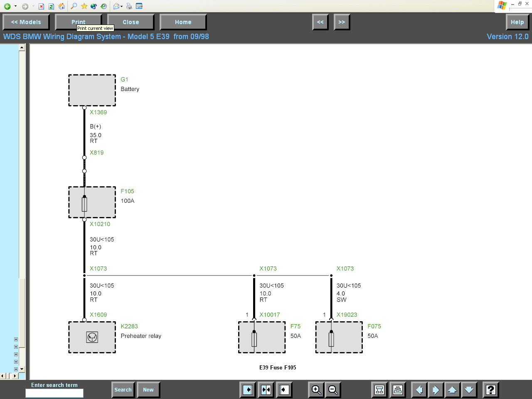532x399 pixels.
Task: Select the F75 fuse box
Action: pyautogui.click(x=262, y=337)
